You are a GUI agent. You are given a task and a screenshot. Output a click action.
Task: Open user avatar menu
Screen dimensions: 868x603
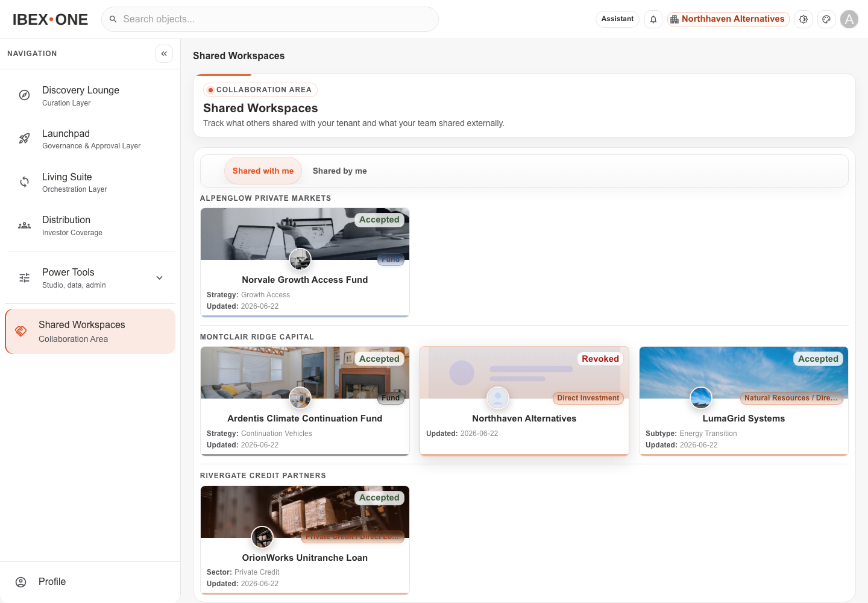click(x=849, y=19)
